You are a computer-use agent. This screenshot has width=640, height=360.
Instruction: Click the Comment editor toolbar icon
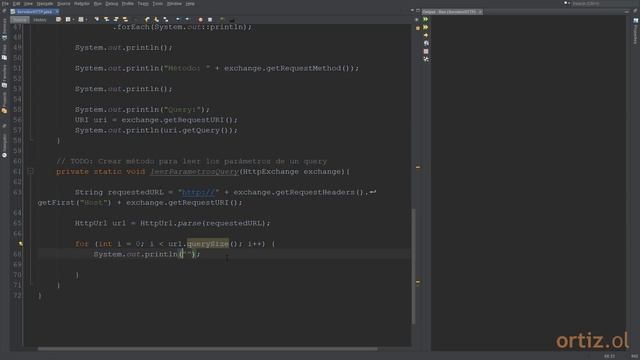coord(222,19)
